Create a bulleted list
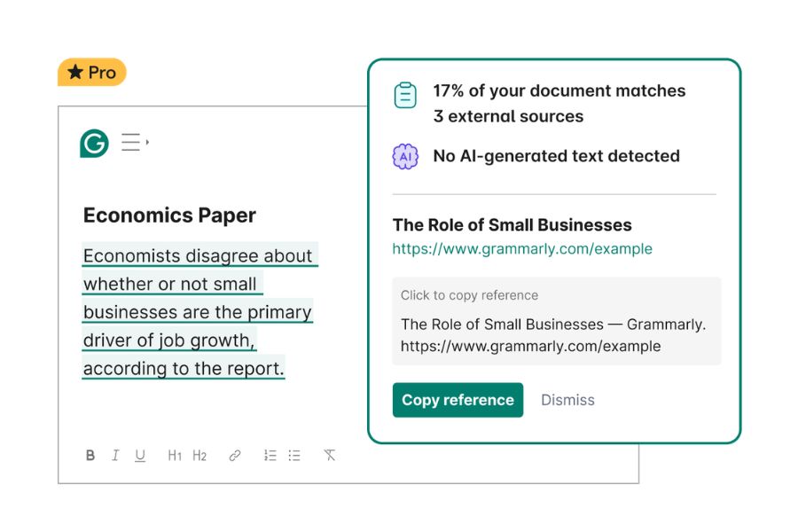Image resolution: width=798 pixels, height=532 pixels. click(x=294, y=456)
